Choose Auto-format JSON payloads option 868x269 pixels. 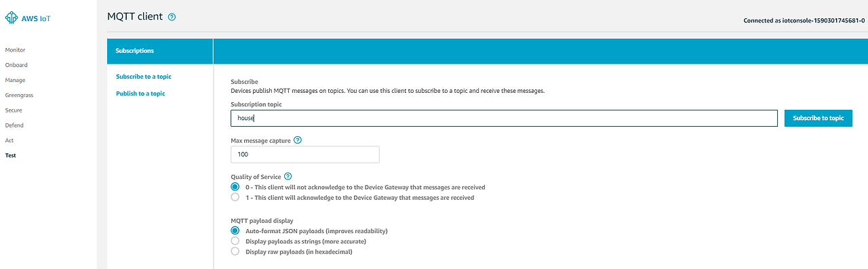click(x=235, y=231)
